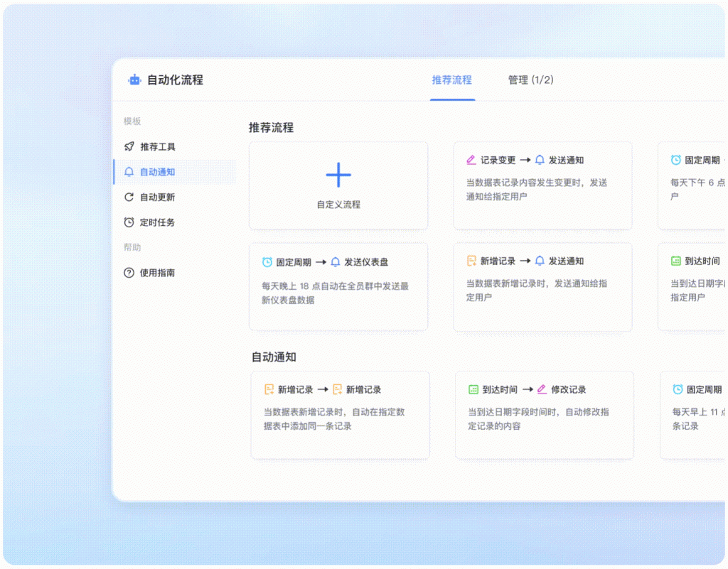Click the rocket icon for 推荐工具
Image resolution: width=728 pixels, height=569 pixels.
(129, 147)
